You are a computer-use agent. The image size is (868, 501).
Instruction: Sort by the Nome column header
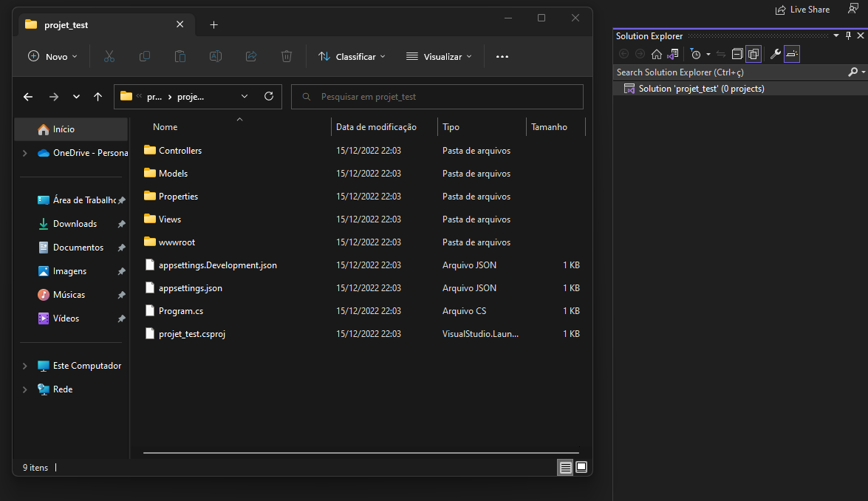165,127
